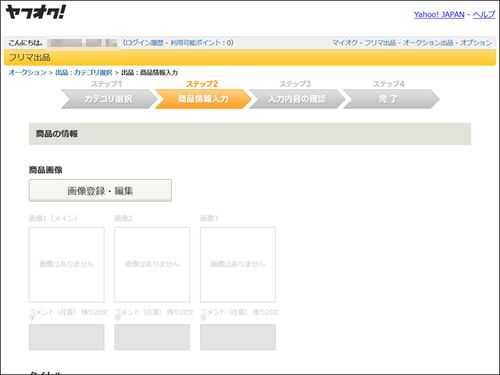Open the ヘルプ help link

[484, 15]
